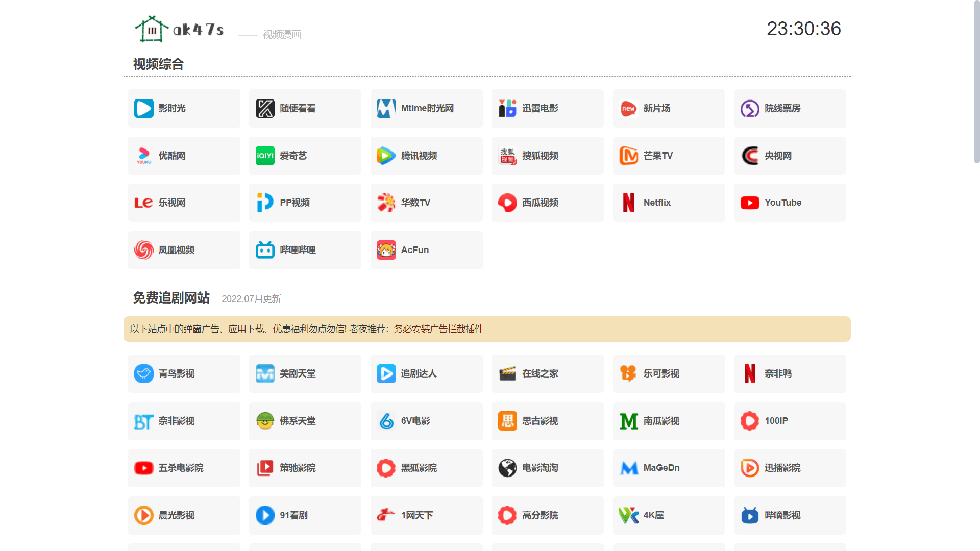Click the 电影淘淘 globe icon
Viewport: 980px width, 551px height.
point(507,468)
